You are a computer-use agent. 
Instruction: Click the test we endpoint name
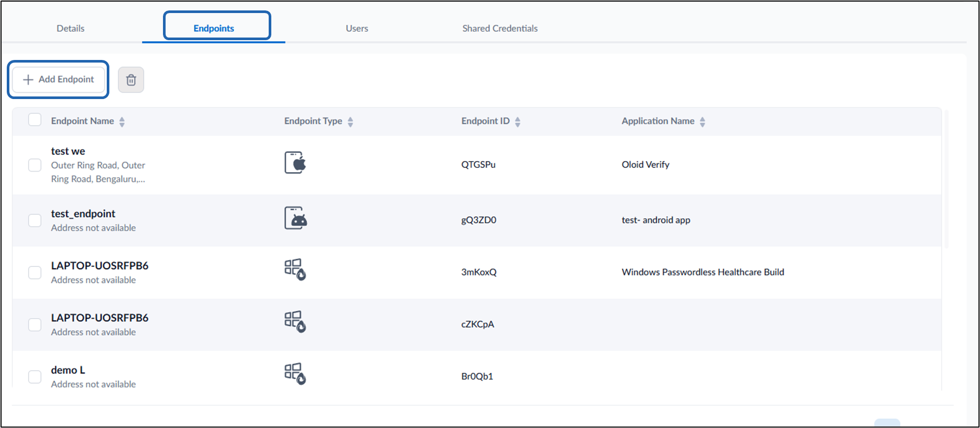pyautogui.click(x=68, y=151)
